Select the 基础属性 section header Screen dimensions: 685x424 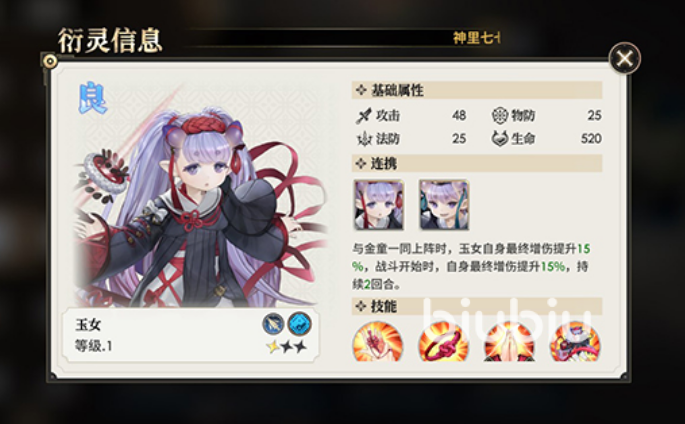[x=477, y=90]
